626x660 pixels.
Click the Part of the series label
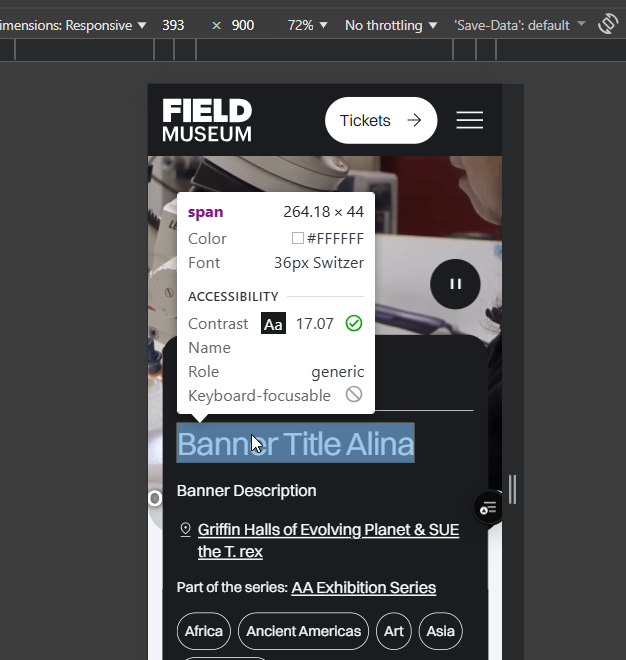(x=232, y=587)
